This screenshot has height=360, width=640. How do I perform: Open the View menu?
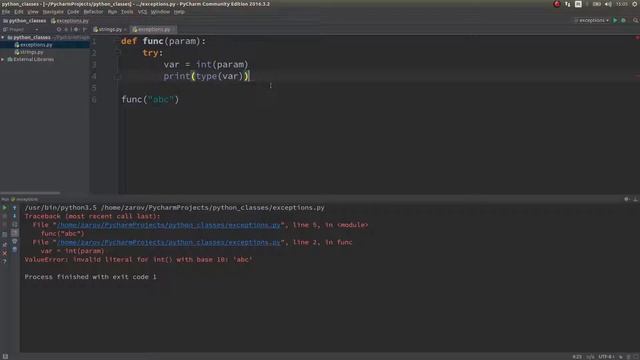tap(33, 12)
